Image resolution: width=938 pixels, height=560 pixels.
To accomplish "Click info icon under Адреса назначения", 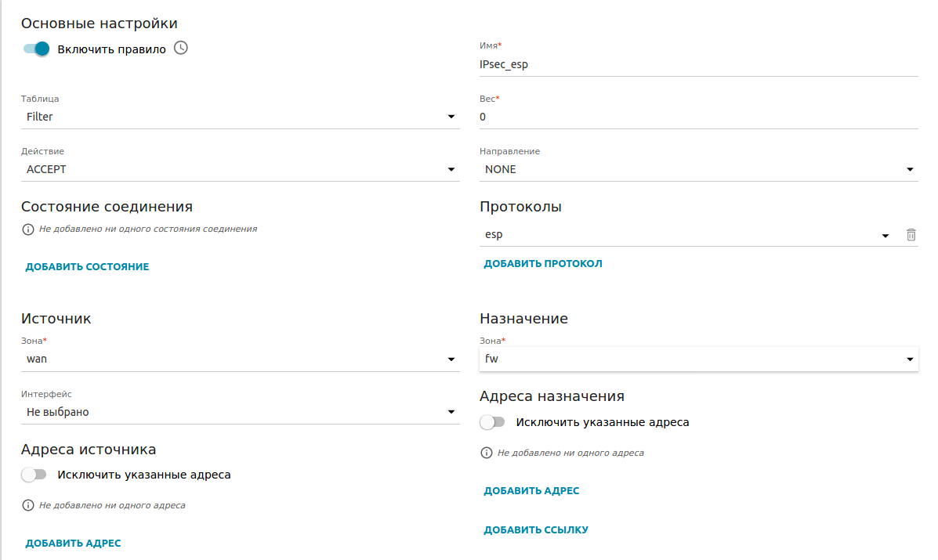I will point(487,453).
